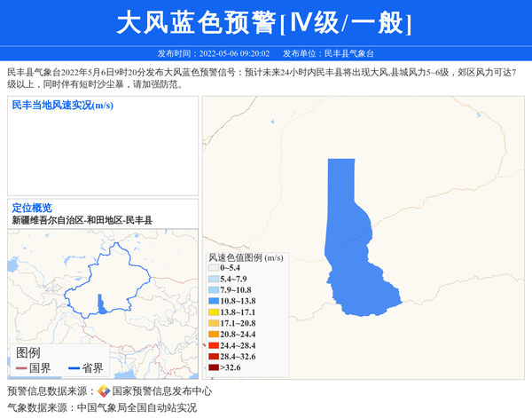Click the small blue Minfeng marker on overview map

[101, 304]
